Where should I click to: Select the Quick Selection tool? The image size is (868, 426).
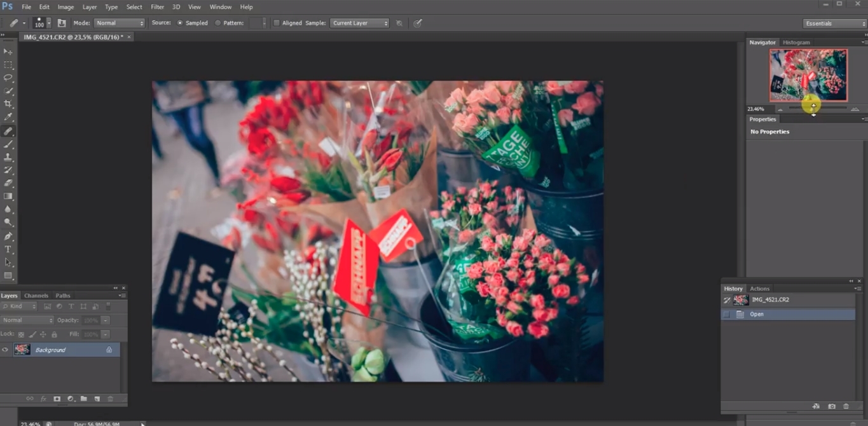[x=8, y=91]
